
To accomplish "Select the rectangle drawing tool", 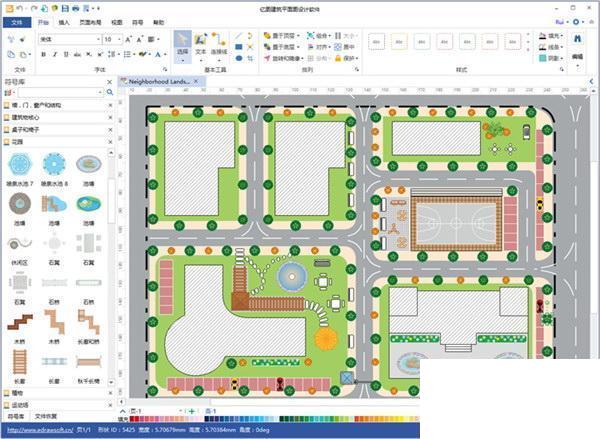I will [x=239, y=47].
